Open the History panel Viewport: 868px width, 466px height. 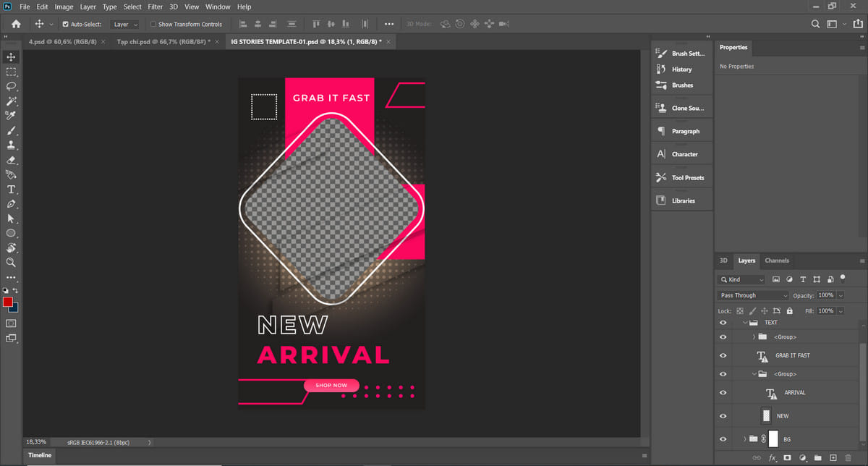(x=681, y=69)
